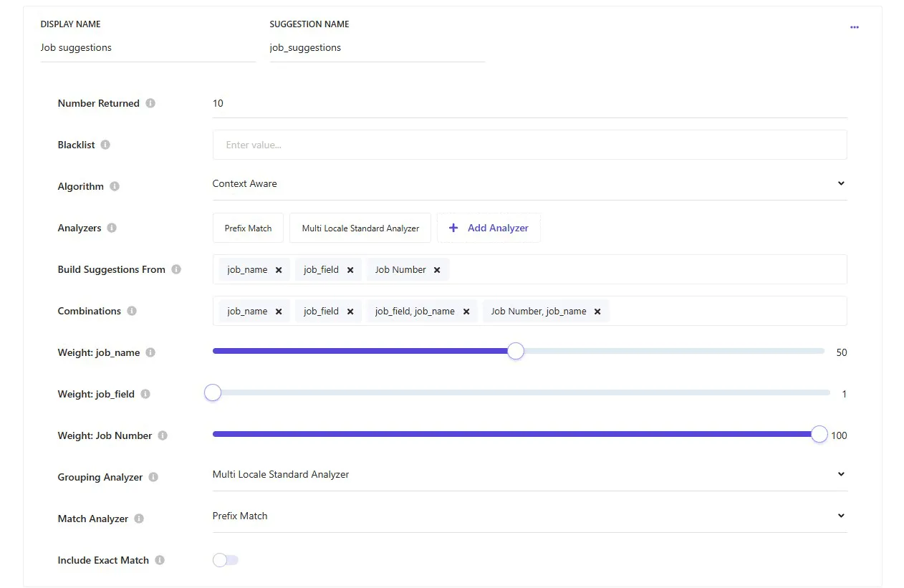Image resolution: width=904 pixels, height=588 pixels.
Task: Click the Analyzers info icon
Action: (112, 228)
